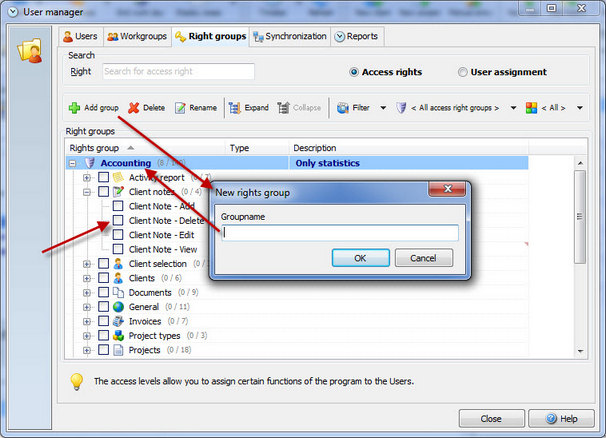606x438 pixels.
Task: Click the Expand tree icon
Action: click(234, 108)
